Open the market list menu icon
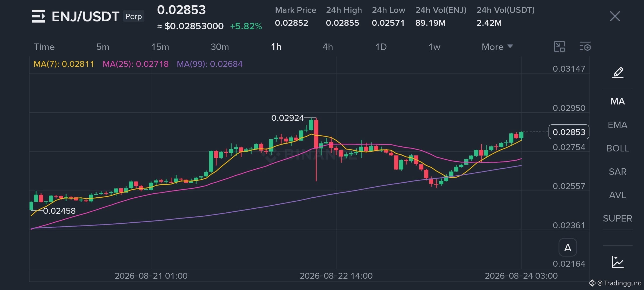Viewport: 644px width, 290px height. pos(39,16)
